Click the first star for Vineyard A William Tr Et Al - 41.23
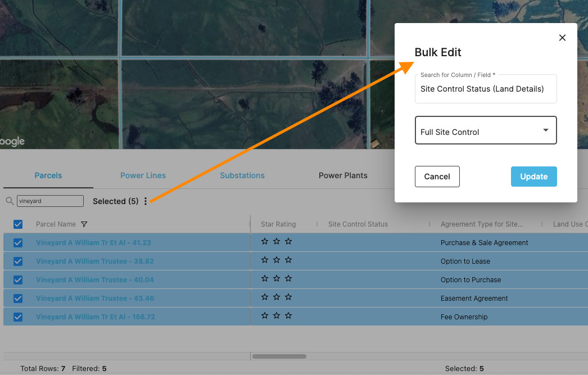Viewport: 588px width, 375px height. point(265,241)
